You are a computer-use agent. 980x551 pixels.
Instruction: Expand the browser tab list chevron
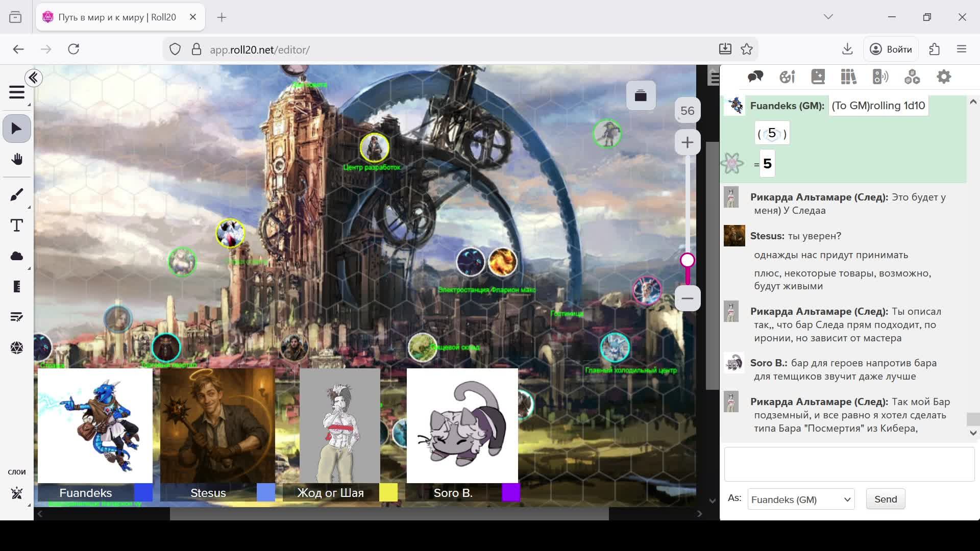tap(828, 17)
